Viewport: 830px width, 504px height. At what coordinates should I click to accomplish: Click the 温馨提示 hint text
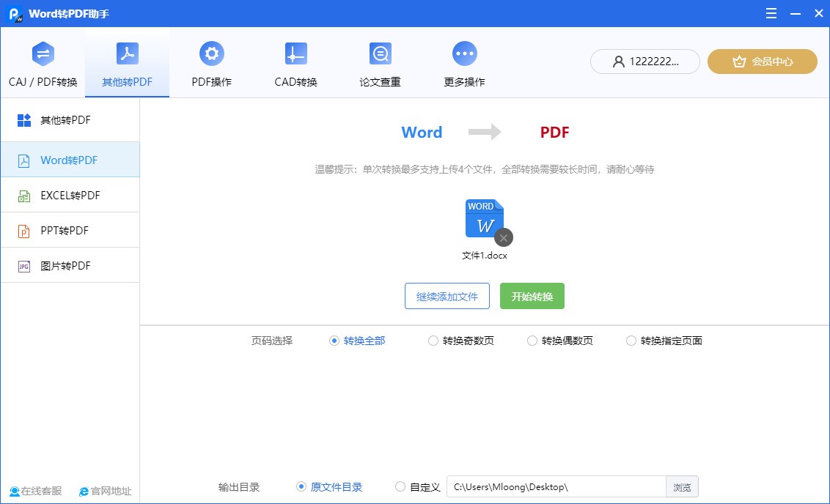[x=485, y=169]
